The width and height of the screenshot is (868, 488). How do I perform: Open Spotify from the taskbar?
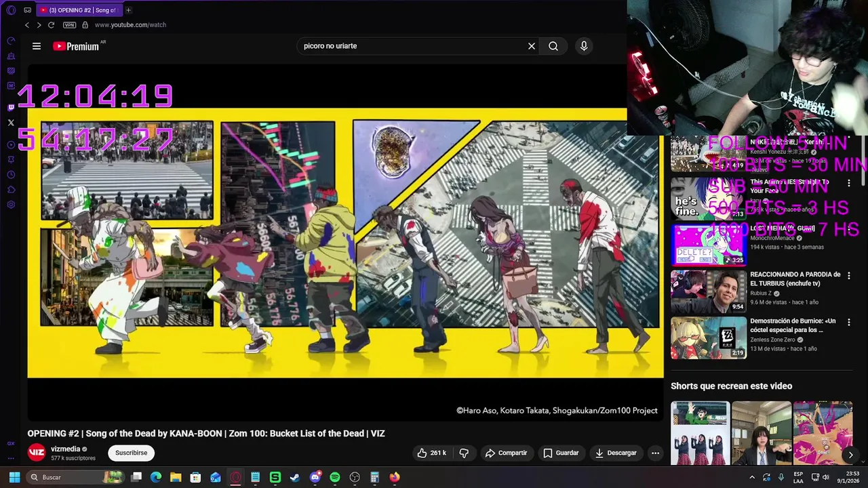click(x=335, y=477)
